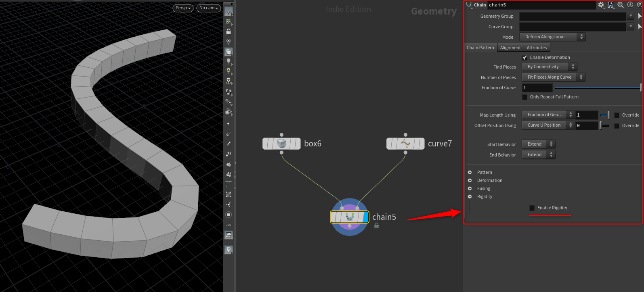Toggle display primitive numbers icon
The image size is (644, 292).
pos(229,174)
